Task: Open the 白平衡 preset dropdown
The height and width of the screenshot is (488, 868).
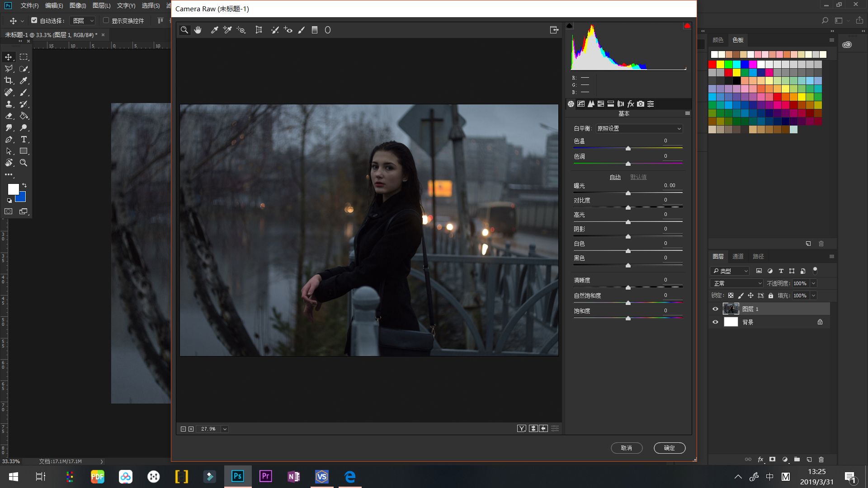Action: [x=639, y=129]
